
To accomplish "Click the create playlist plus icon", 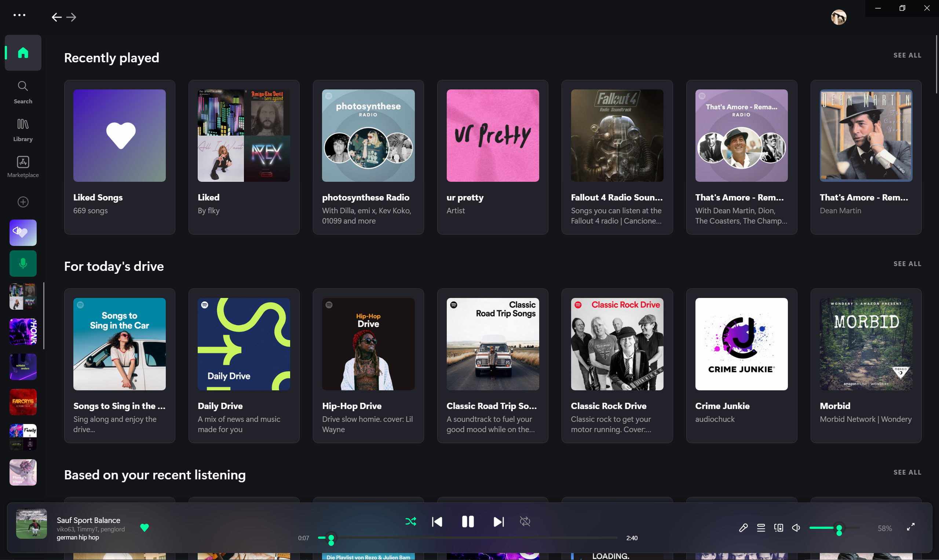I will tap(23, 202).
